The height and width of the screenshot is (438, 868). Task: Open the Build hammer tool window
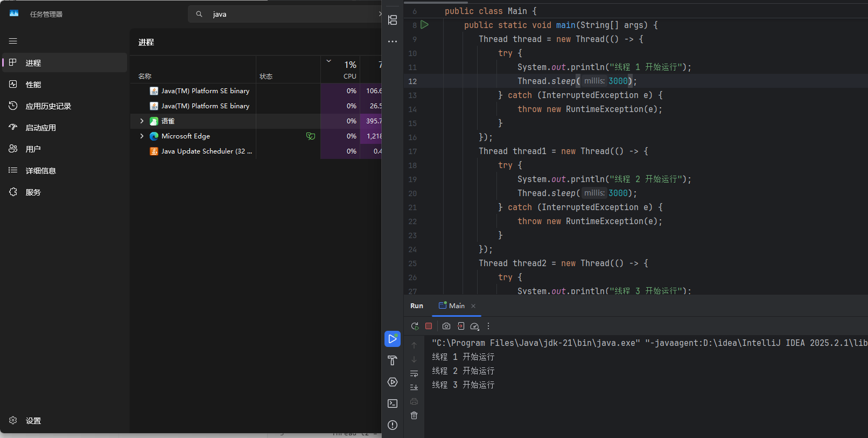pos(393,360)
